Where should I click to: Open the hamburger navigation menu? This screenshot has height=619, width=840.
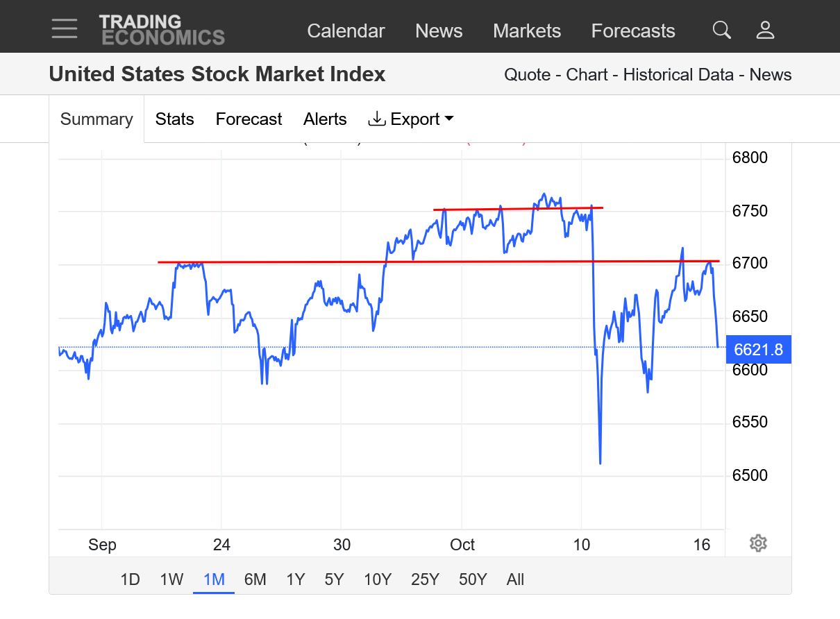pos(65,28)
